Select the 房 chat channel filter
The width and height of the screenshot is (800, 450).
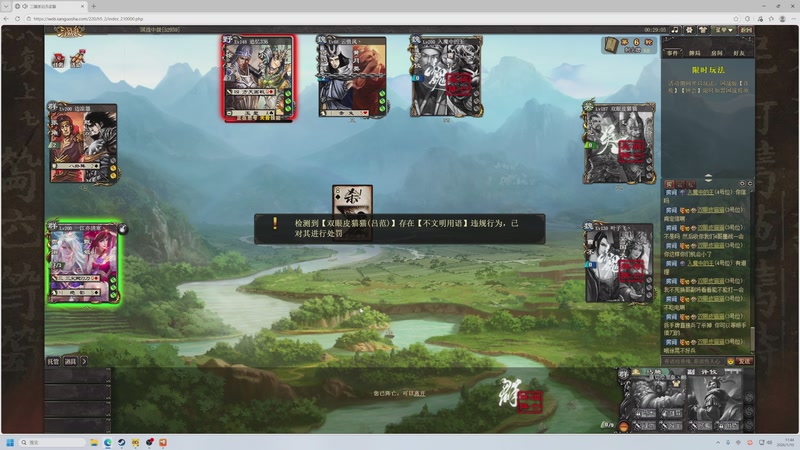coord(669,184)
